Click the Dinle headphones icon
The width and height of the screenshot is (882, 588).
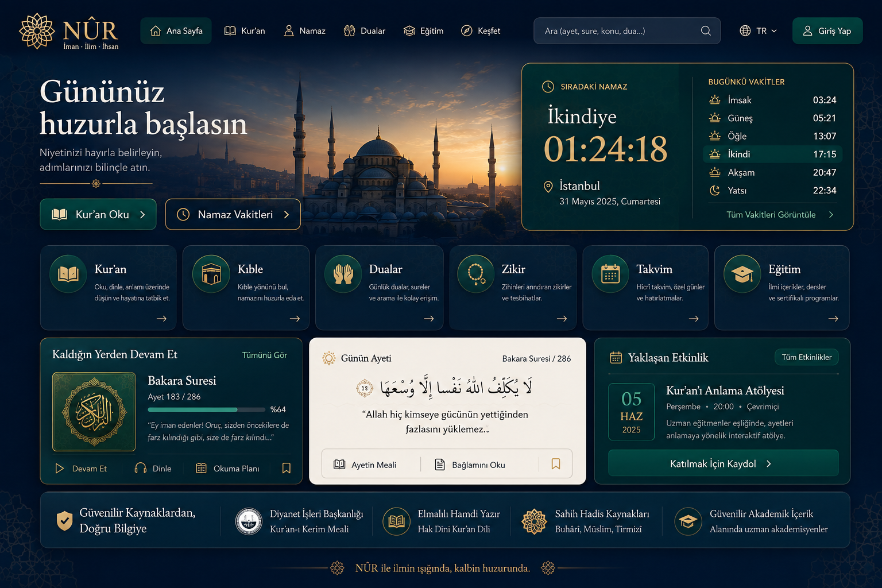tap(140, 469)
